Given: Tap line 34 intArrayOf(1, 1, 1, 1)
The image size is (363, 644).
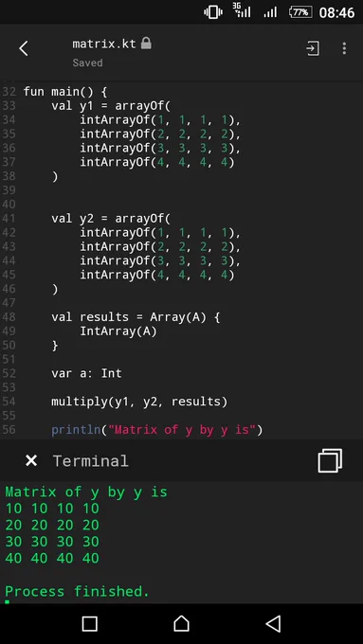Looking at the screenshot, I should (x=160, y=120).
